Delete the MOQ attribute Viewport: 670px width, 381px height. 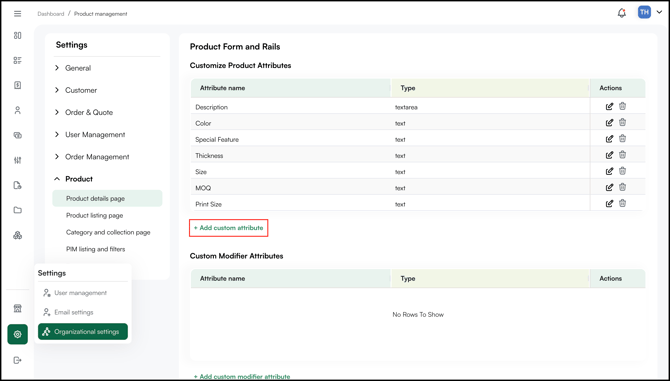623,187
